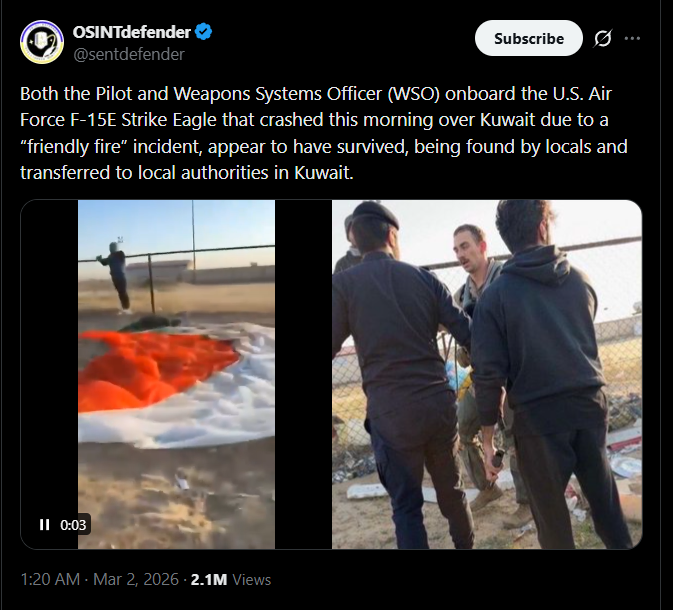Expand the parachute video on the left

coord(176,374)
